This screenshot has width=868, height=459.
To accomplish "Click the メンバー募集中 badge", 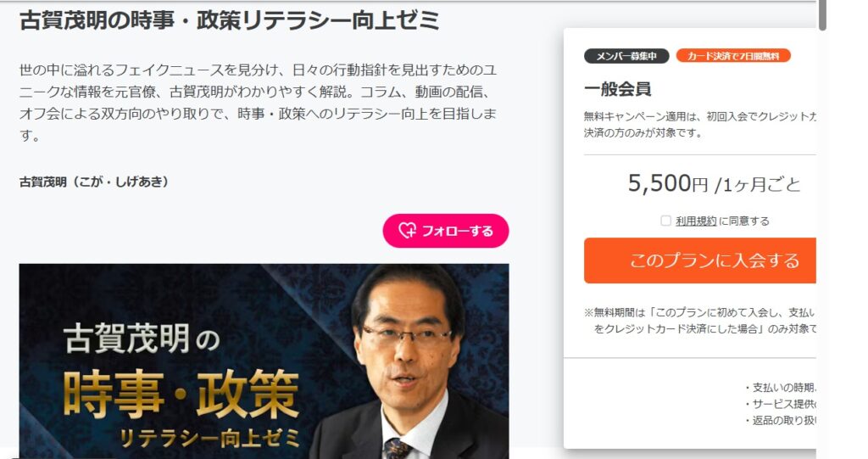I will [626, 56].
